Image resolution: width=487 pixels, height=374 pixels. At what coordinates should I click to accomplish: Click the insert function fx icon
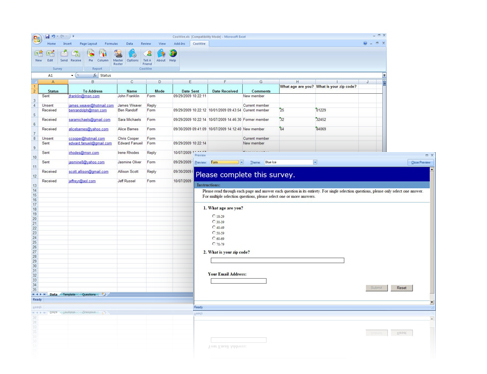click(x=95, y=76)
